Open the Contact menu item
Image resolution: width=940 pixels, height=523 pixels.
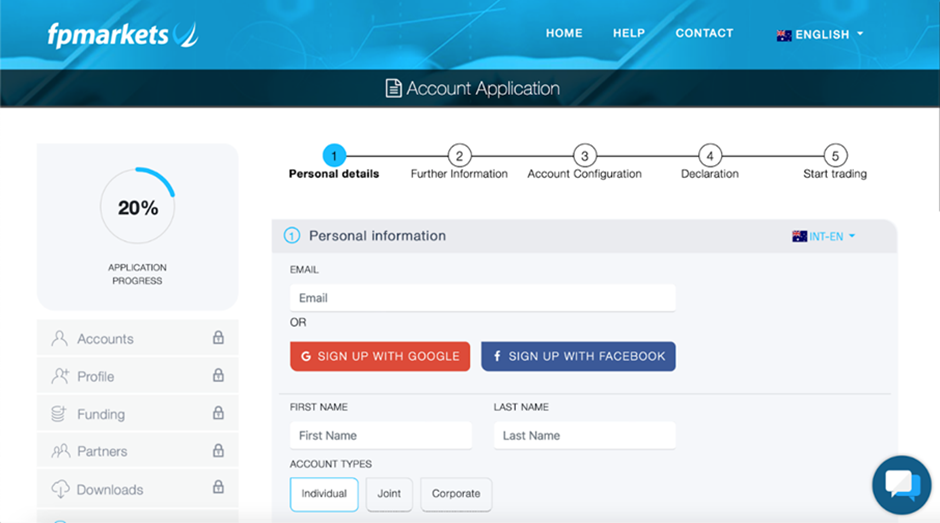tap(704, 33)
